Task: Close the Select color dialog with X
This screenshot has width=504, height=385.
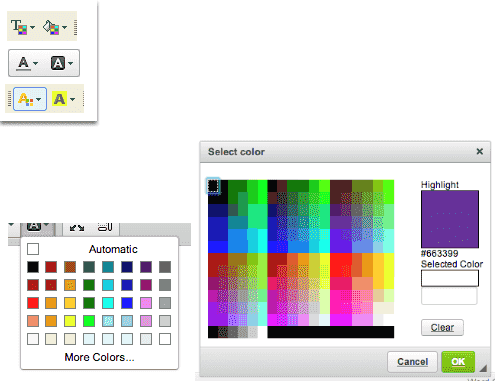Action: [x=480, y=151]
